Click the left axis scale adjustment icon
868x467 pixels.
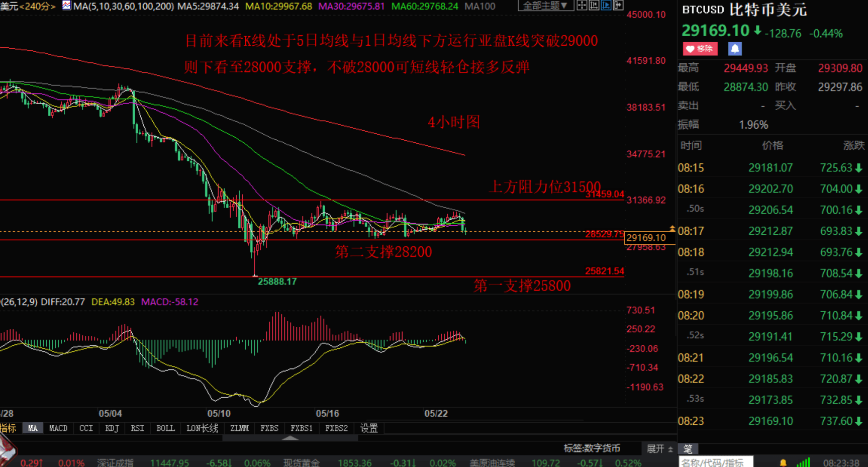click(594, 6)
